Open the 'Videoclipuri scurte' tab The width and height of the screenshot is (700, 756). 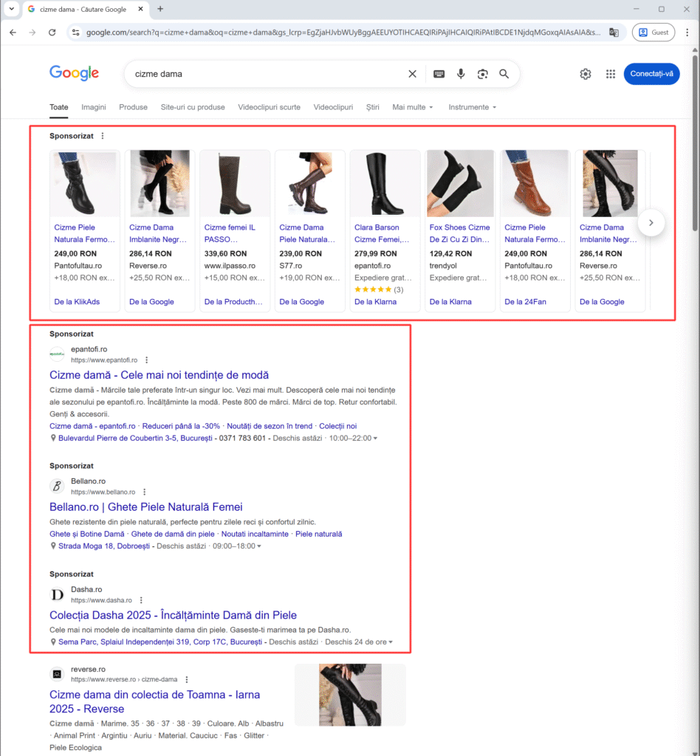click(269, 107)
